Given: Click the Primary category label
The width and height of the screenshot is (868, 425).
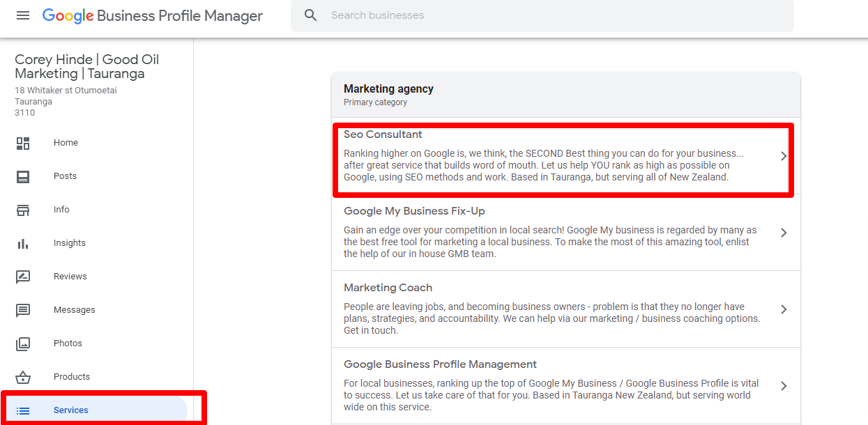Looking at the screenshot, I should click(375, 102).
